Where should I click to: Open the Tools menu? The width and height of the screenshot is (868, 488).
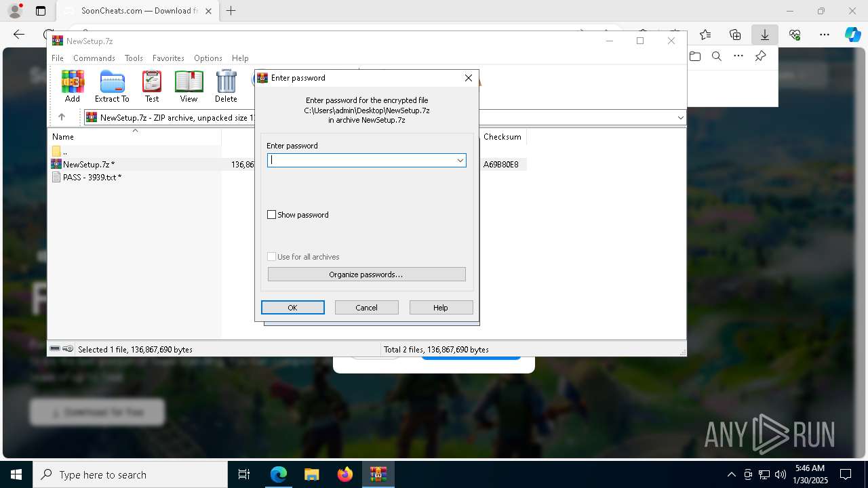pos(134,58)
